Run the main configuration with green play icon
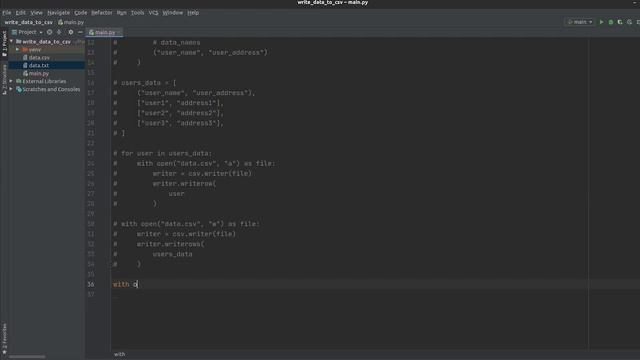The image size is (640, 360). [601, 22]
